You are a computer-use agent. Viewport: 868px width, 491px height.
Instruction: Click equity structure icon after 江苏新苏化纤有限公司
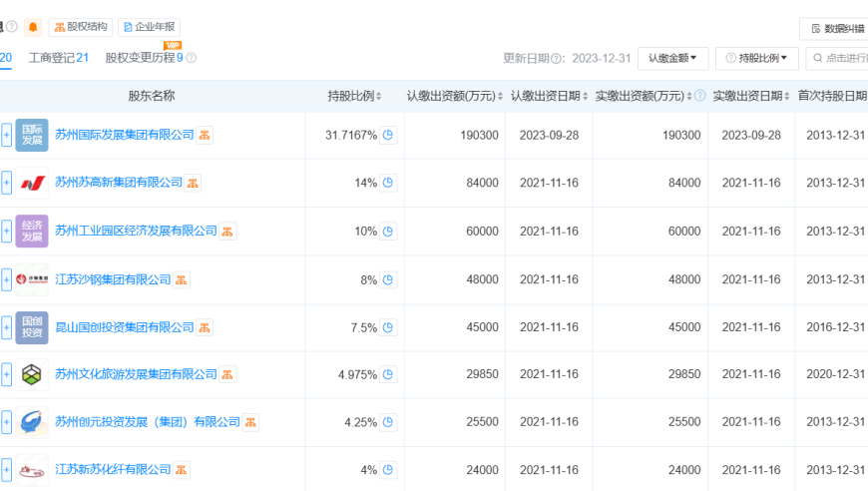(181, 470)
